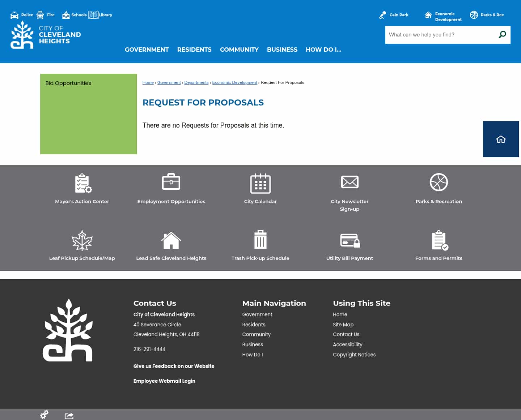Open Cain Park via its pencil icon
This screenshot has height=420, width=521.
[x=382, y=15]
